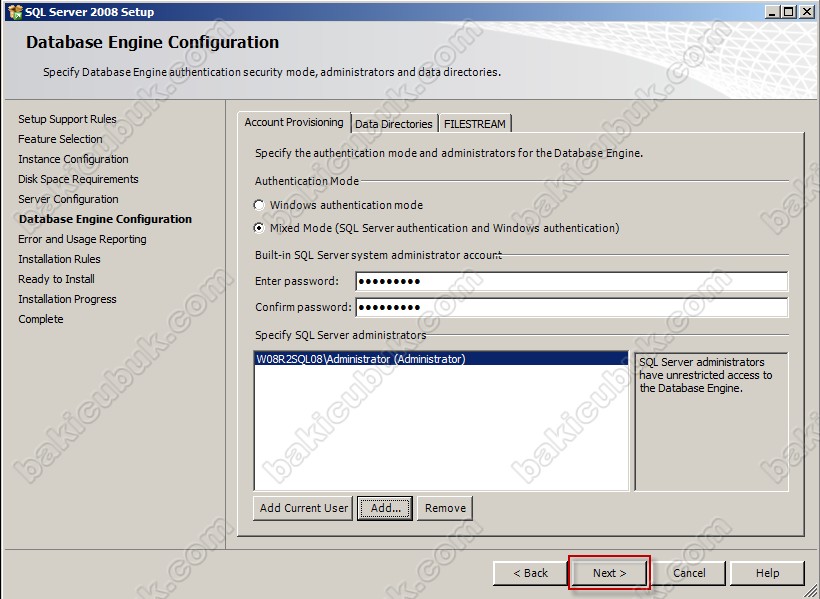This screenshot has height=599, width=820.
Task: Click the window resize grip corner
Action: pyautogui.click(x=811, y=592)
